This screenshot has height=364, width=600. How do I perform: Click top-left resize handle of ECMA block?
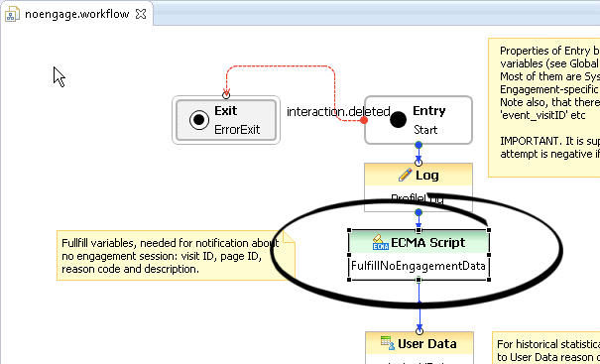click(x=349, y=230)
